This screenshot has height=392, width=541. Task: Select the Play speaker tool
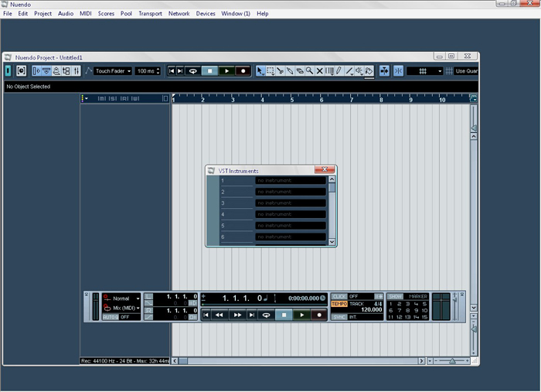(x=359, y=71)
